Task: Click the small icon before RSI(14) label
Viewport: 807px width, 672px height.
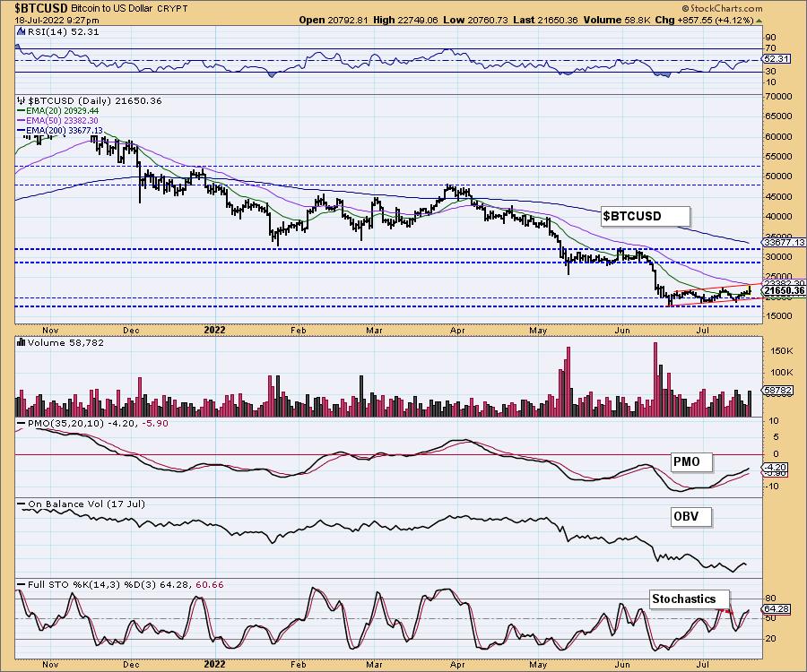Action: 21,31
